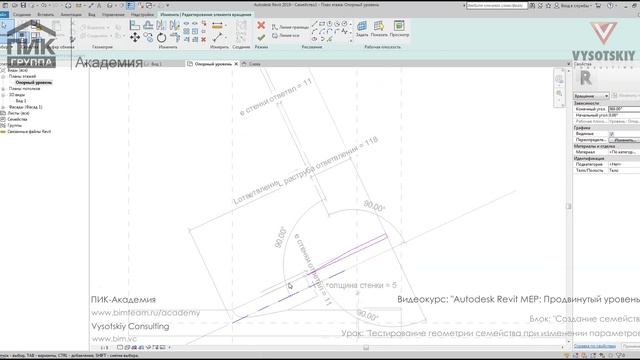The width and height of the screenshot is (640, 360).
Task: Click the Тело/Полость value cell
Action: pos(624,170)
